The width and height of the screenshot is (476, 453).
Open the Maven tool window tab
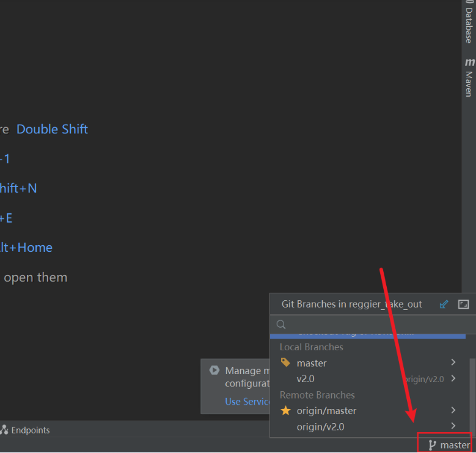[469, 78]
